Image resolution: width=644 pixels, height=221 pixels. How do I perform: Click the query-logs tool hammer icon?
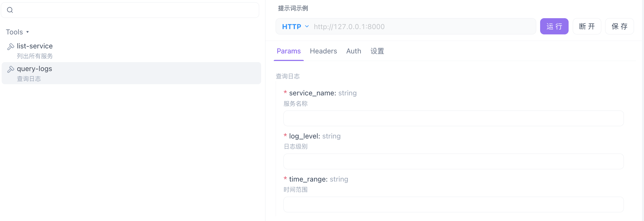click(11, 69)
